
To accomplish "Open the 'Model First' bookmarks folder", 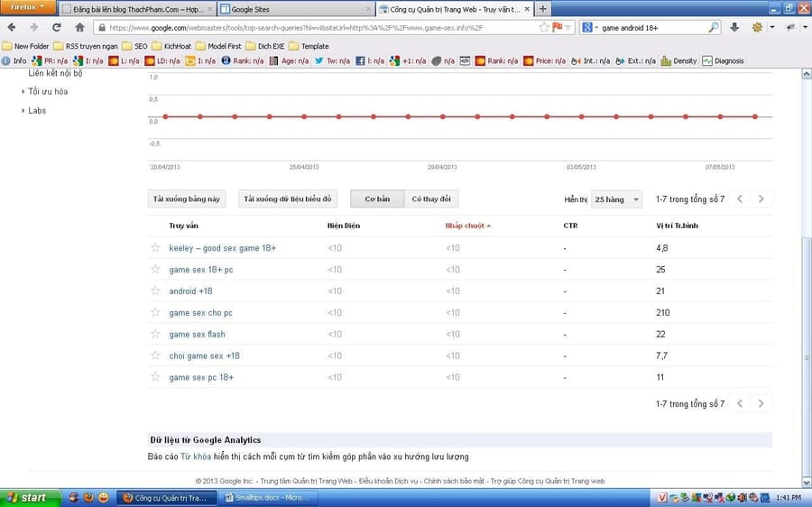I will click(x=218, y=46).
